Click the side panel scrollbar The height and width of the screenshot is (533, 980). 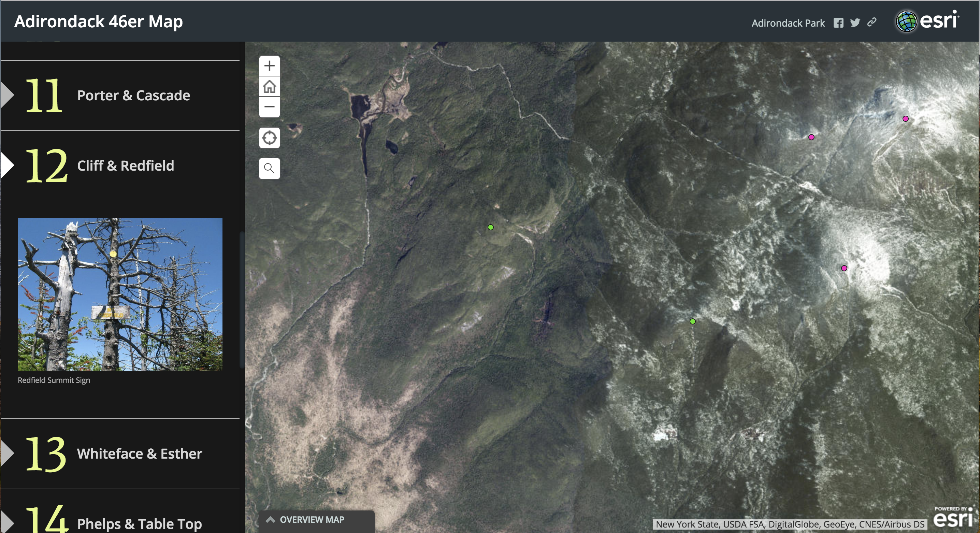[x=241, y=300]
